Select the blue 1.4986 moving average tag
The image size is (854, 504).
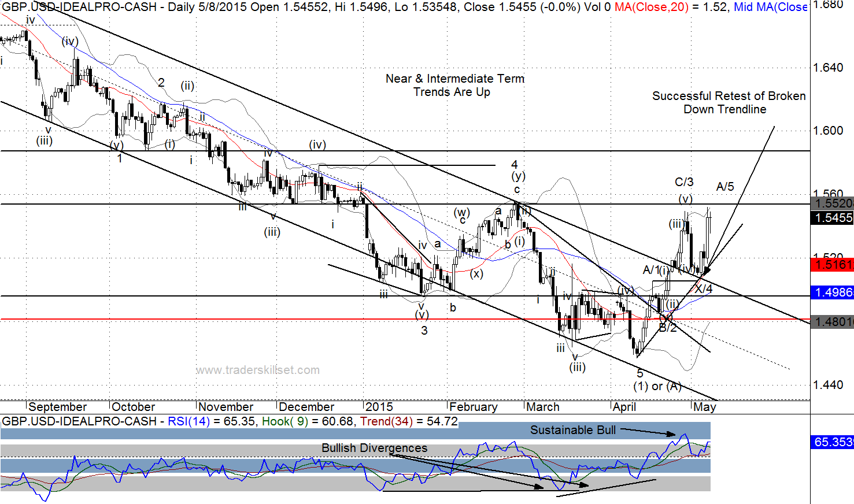click(x=833, y=292)
